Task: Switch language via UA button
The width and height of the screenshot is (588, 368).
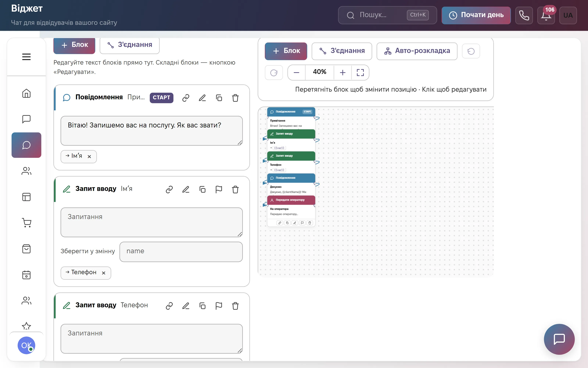Action: coord(568,15)
